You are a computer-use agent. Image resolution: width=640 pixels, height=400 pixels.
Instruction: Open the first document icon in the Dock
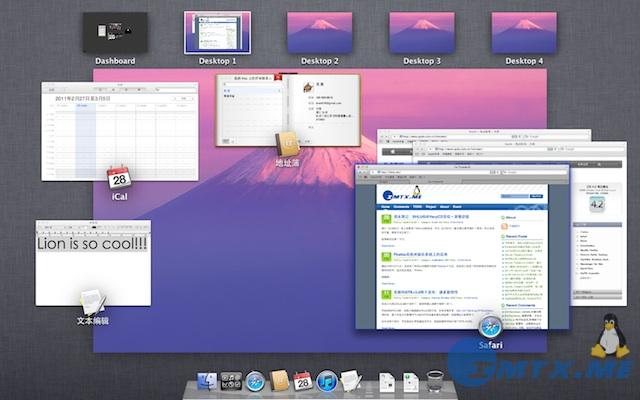pyautogui.click(x=387, y=382)
